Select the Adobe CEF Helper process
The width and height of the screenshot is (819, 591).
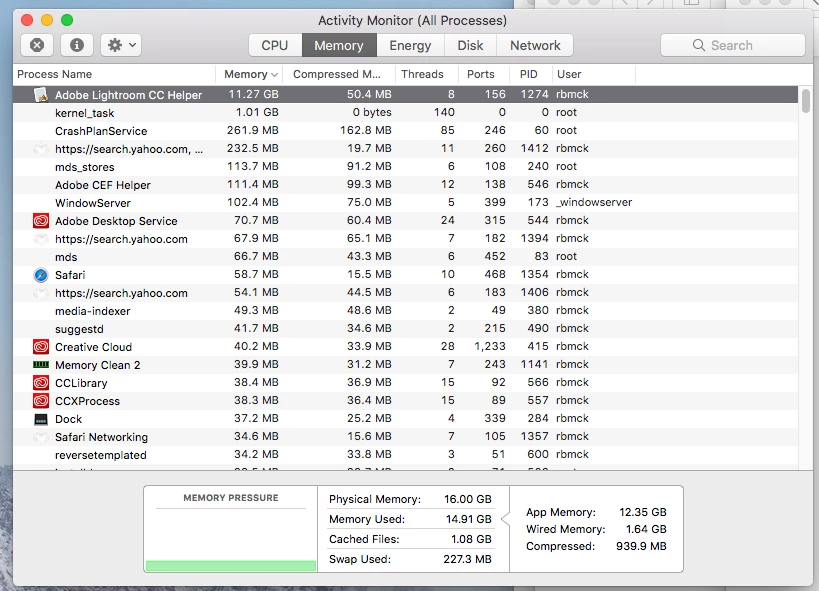click(405, 184)
